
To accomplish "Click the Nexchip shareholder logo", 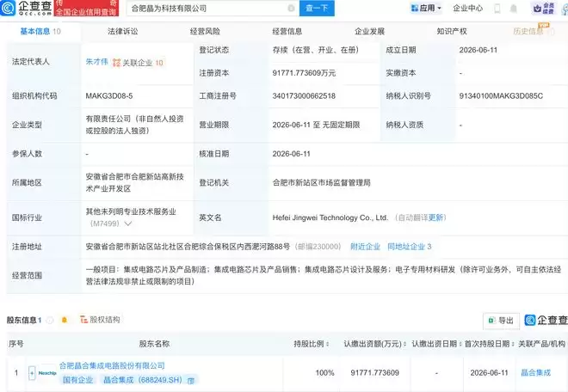I will (x=47, y=373).
